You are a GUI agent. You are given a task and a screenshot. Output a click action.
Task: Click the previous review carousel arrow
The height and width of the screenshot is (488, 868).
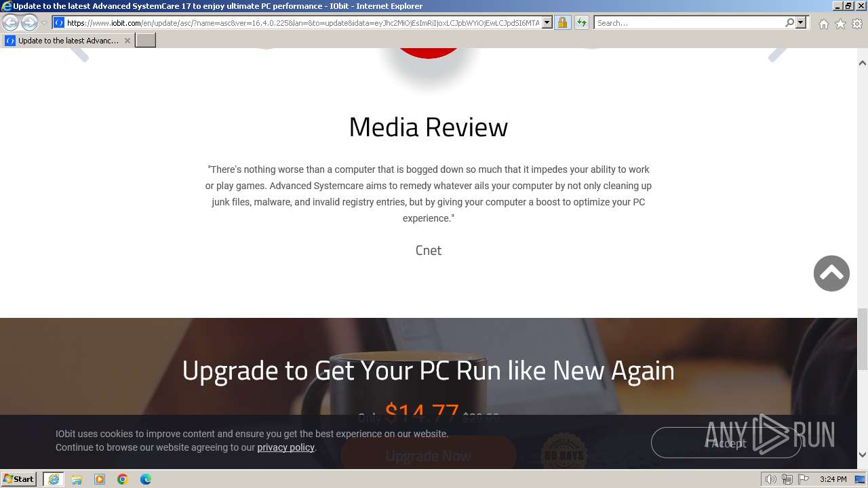[80, 53]
